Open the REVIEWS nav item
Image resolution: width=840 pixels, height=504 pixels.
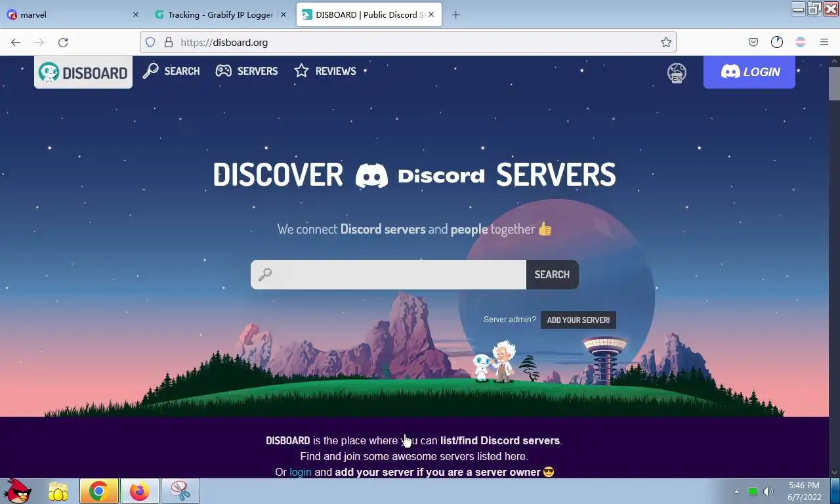click(x=325, y=71)
